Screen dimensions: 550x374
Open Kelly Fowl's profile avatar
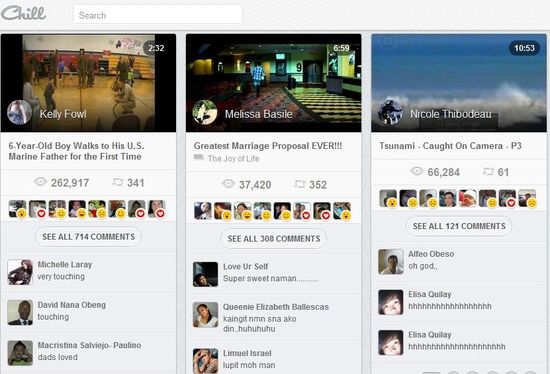pos(19,113)
